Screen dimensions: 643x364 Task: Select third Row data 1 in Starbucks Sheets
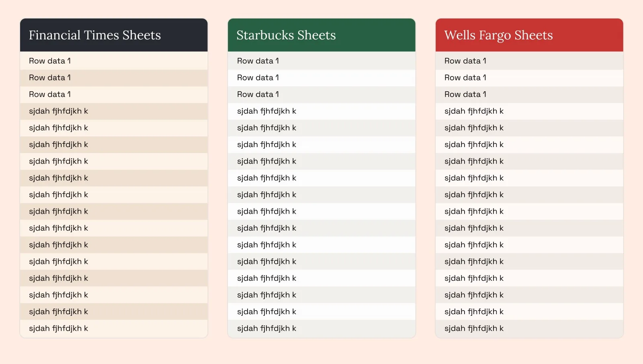321,94
